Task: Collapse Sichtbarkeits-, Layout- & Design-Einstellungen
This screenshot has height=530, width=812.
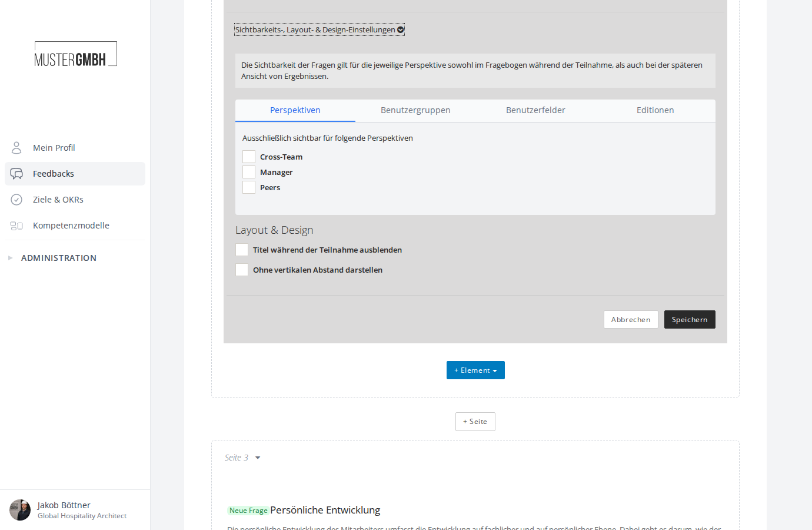Action: [320, 29]
